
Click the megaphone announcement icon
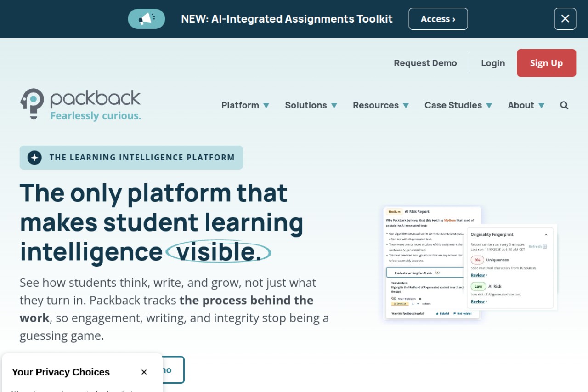(x=147, y=19)
